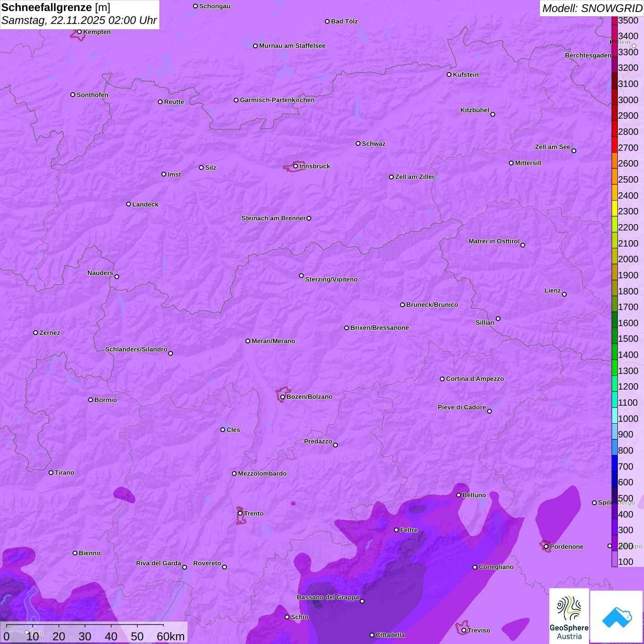The width and height of the screenshot is (644, 644).
Task: Click the Conegliano location dot
Action: (475, 567)
